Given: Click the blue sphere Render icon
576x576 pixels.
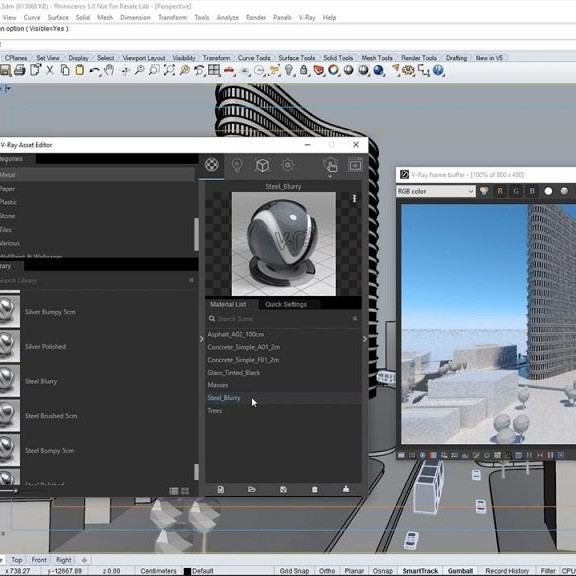Looking at the screenshot, I should click(378, 70).
